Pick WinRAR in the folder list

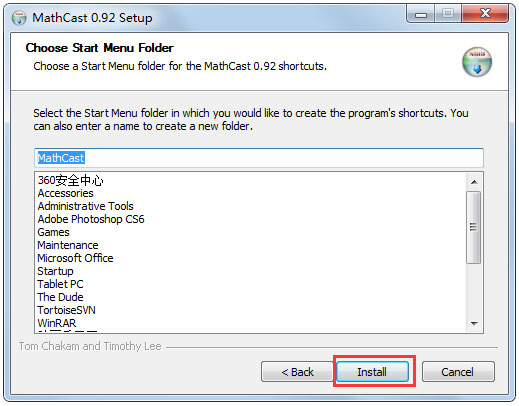57,323
